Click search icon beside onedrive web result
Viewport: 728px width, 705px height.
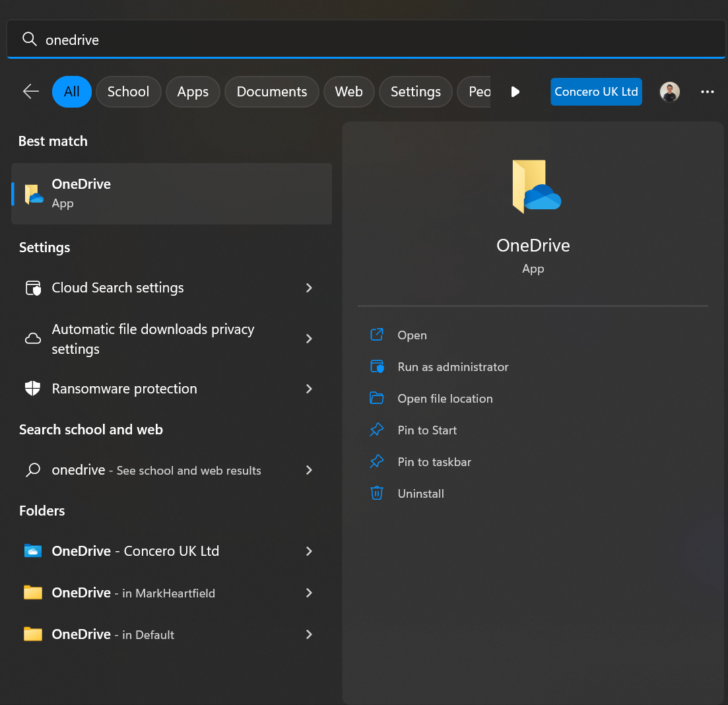[x=33, y=470]
